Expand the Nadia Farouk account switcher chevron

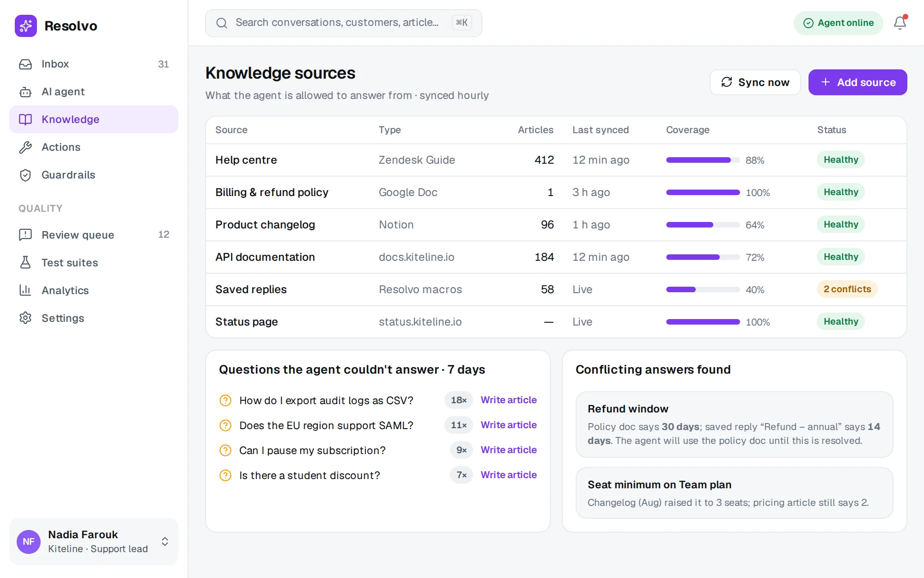(165, 541)
